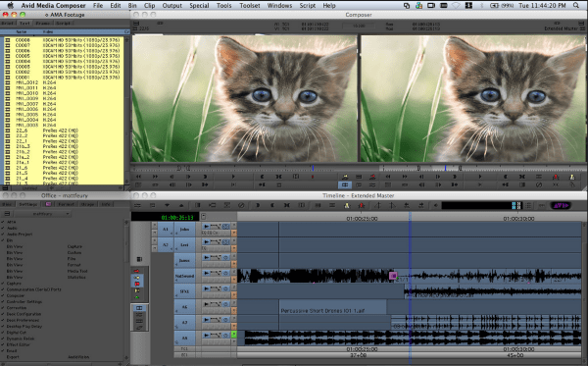588x366 pixels.
Task: Open the mattfleury user profile dropdown
Action: pyautogui.click(x=41, y=214)
